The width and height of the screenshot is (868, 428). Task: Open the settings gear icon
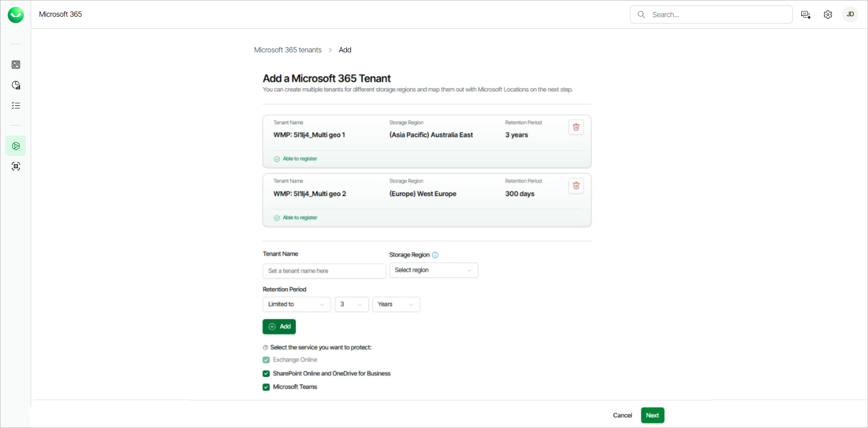(x=827, y=14)
